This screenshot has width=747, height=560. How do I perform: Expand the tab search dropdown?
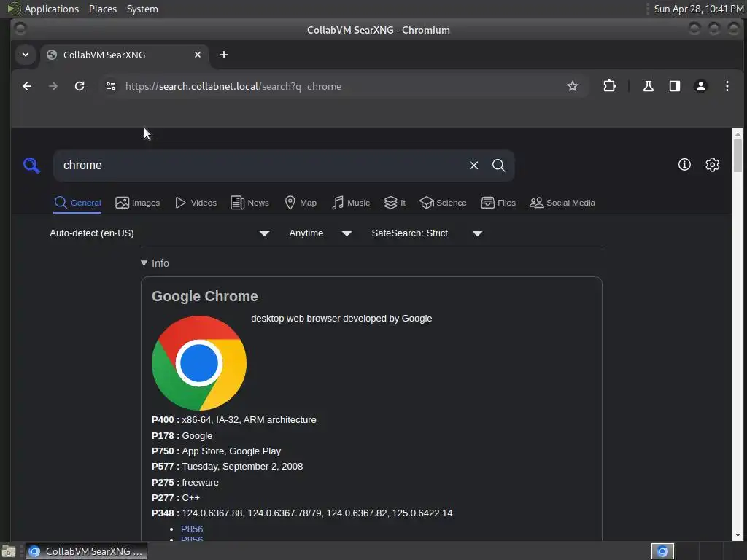tap(26, 55)
